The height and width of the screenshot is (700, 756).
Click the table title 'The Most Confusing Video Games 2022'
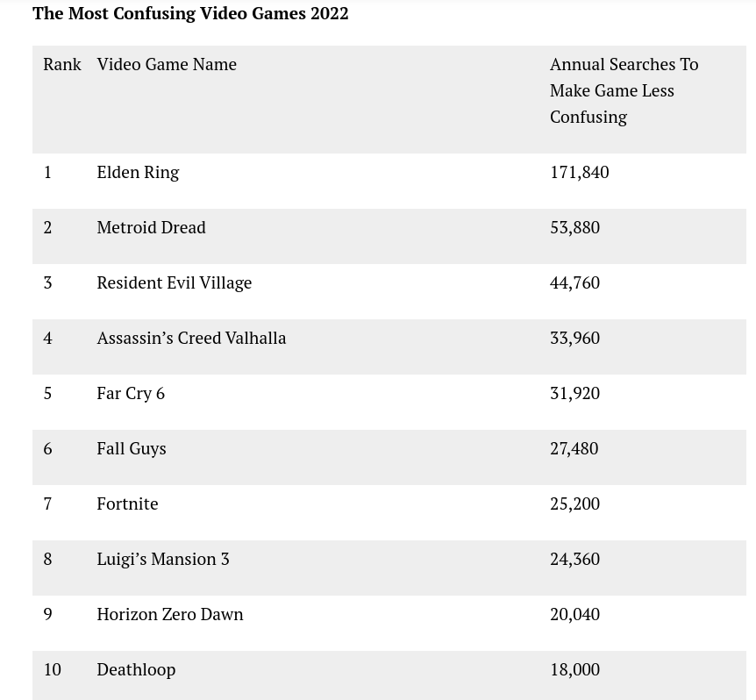pos(190,13)
